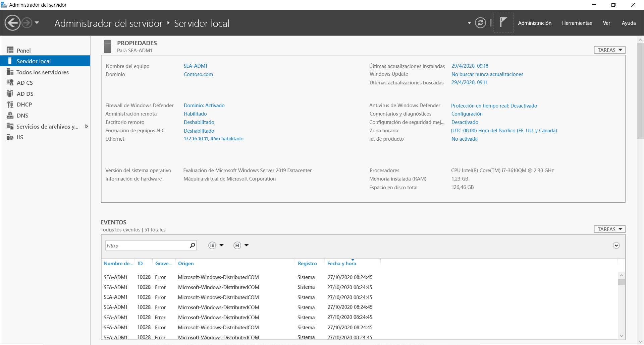Open the notifications flag icon
The width and height of the screenshot is (644, 345).
pos(503,22)
